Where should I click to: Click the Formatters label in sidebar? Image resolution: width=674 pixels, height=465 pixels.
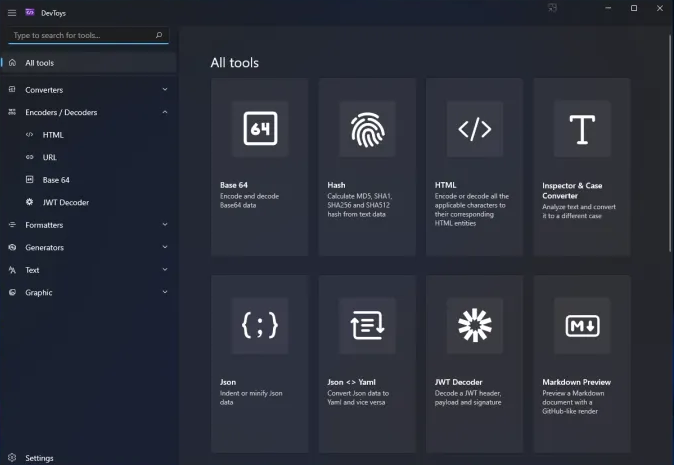(44, 225)
